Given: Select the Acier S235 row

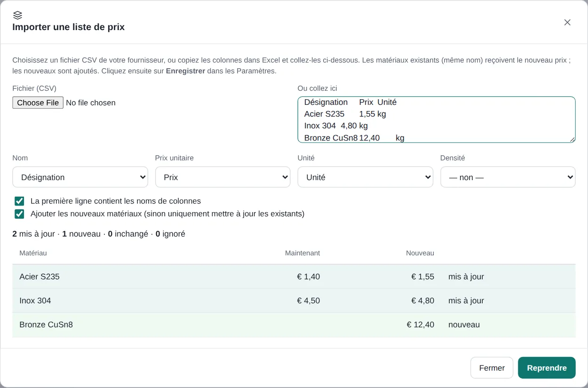Looking at the screenshot, I should (294, 277).
